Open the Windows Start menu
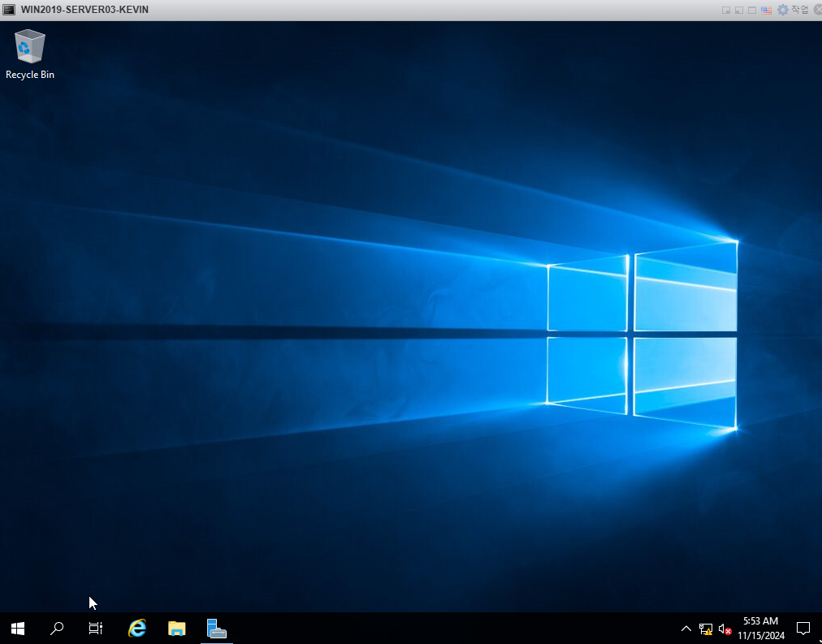 [x=18, y=629]
